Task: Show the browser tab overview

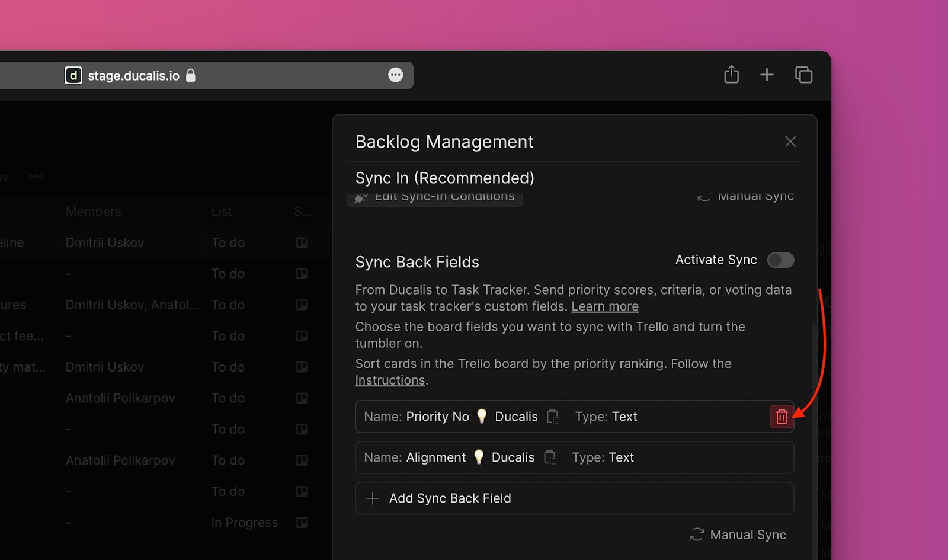Action: pyautogui.click(x=803, y=75)
